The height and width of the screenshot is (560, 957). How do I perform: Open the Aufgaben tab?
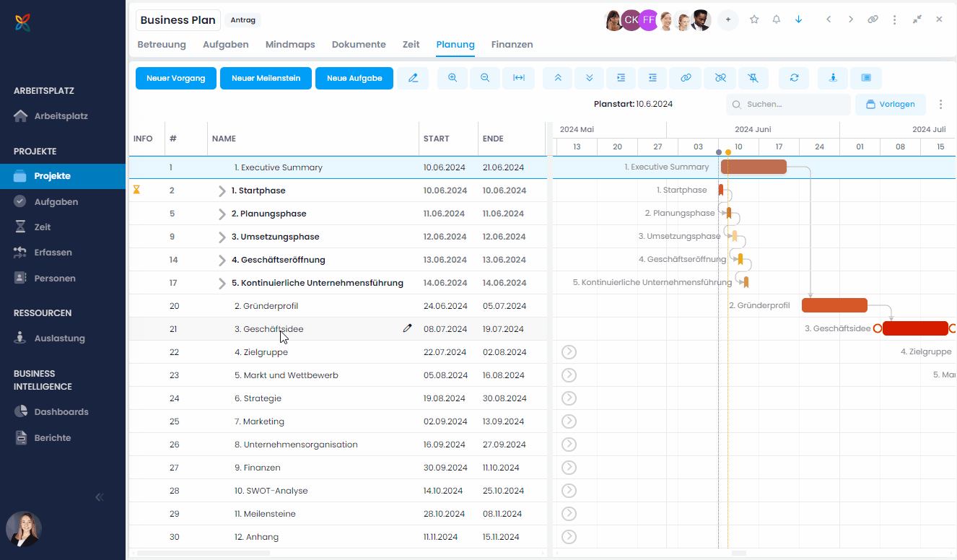pyautogui.click(x=226, y=45)
